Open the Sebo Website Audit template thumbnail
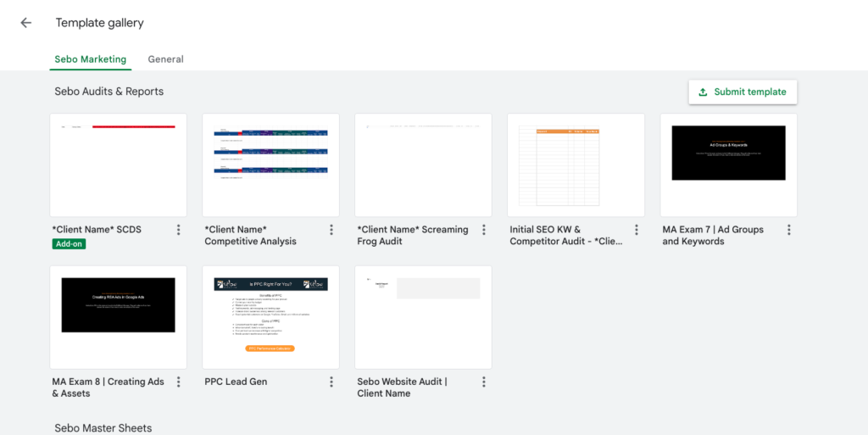 424,317
